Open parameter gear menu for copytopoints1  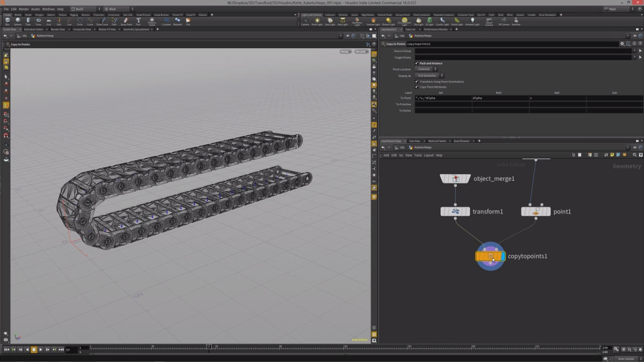pyautogui.click(x=622, y=44)
